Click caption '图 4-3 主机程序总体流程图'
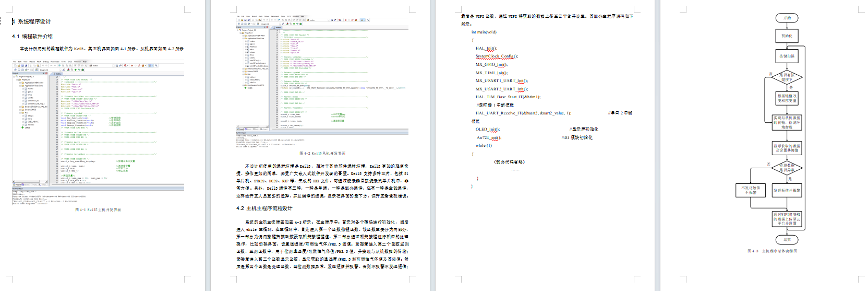Image resolution: width=868 pixels, height=291 pixels. coord(772,251)
